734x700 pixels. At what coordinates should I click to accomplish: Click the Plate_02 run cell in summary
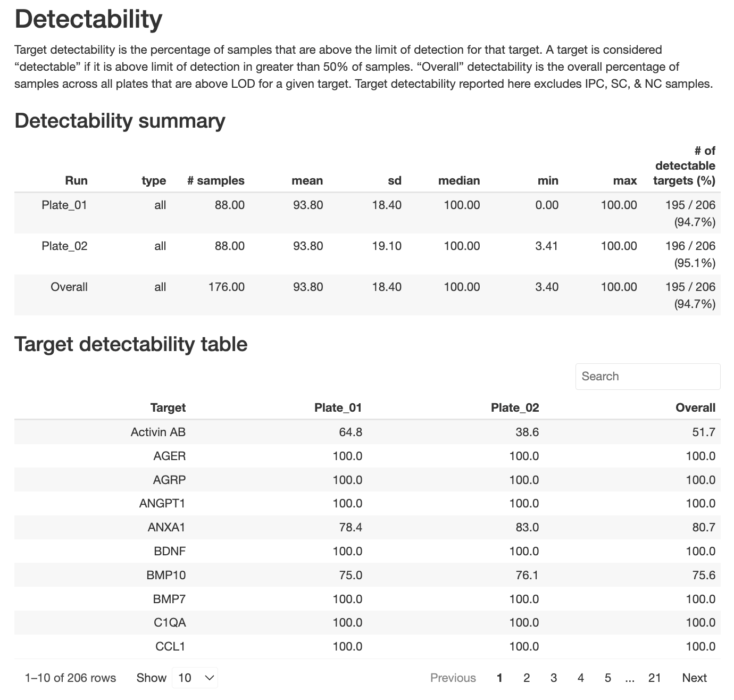[x=64, y=246]
